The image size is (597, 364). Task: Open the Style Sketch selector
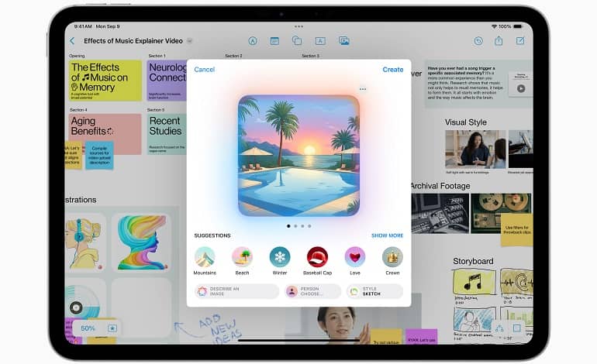coord(375,291)
